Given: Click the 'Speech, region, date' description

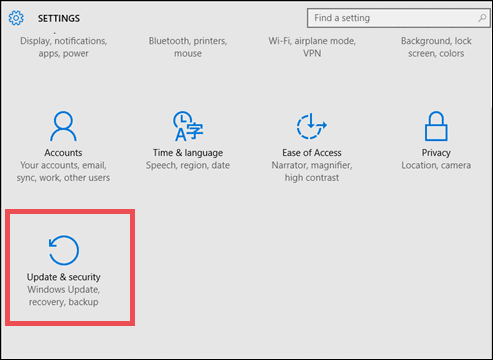Looking at the screenshot, I should [188, 165].
